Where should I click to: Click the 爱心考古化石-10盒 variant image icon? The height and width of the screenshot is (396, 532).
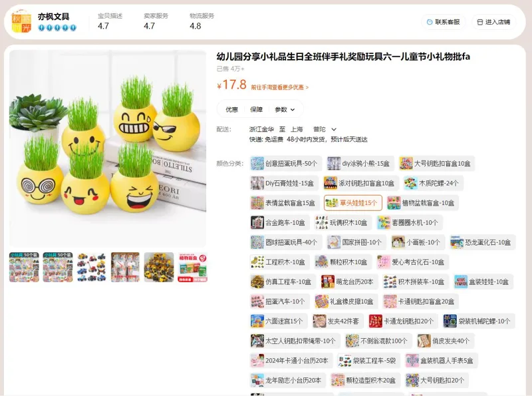pyautogui.click(x=384, y=262)
